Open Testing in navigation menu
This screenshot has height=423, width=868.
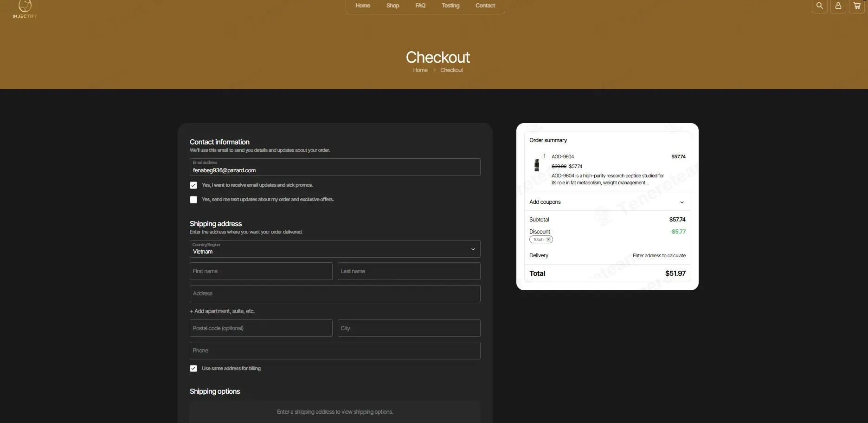click(x=450, y=6)
